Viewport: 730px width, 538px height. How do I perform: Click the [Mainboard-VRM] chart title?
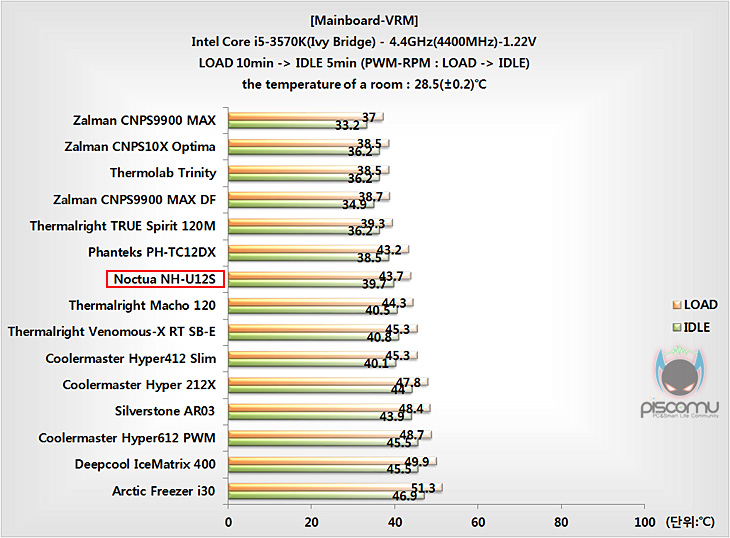(364, 20)
